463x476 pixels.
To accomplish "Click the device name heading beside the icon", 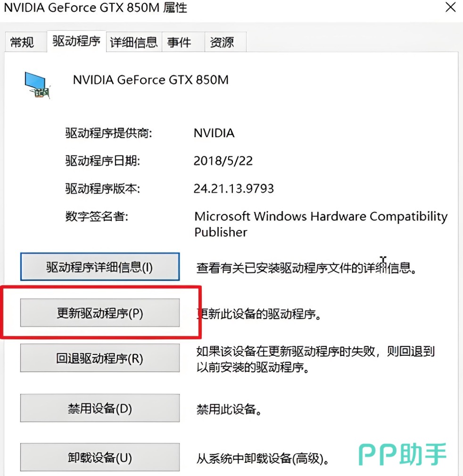I will (x=150, y=80).
